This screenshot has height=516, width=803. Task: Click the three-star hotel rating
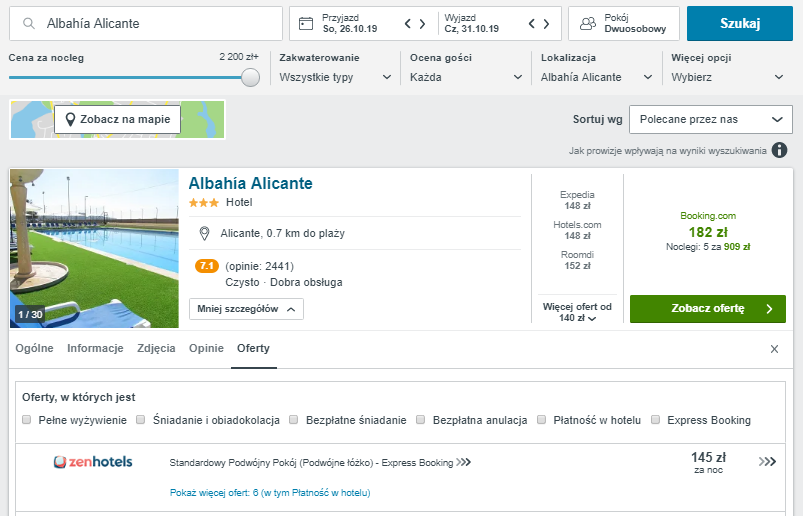pyautogui.click(x=204, y=203)
